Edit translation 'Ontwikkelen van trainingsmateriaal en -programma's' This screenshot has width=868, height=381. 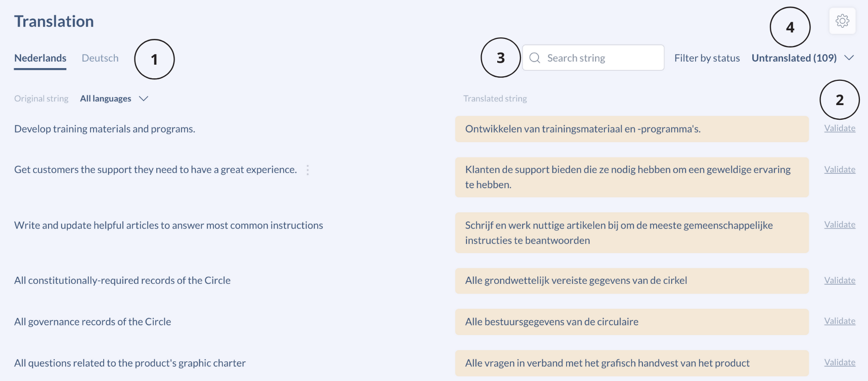[631, 129]
